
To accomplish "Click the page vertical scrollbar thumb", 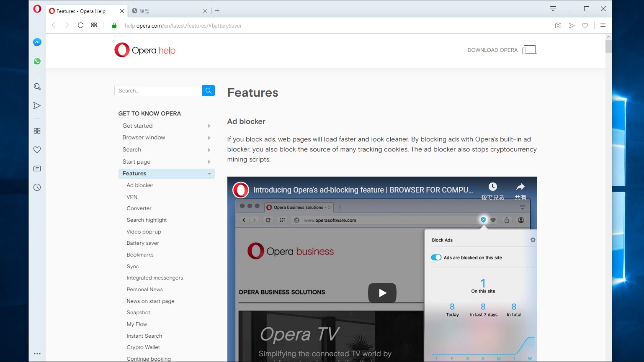I will click(608, 46).
